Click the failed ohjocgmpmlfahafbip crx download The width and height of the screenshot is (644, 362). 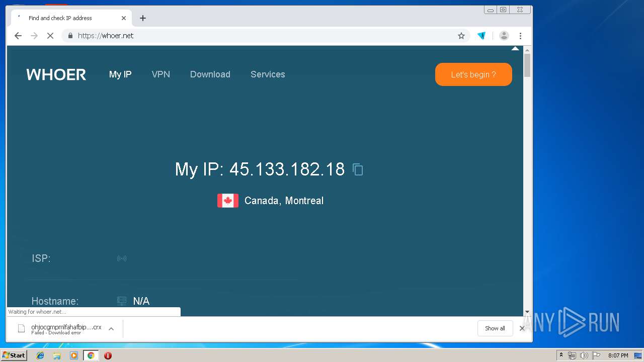coord(65,329)
